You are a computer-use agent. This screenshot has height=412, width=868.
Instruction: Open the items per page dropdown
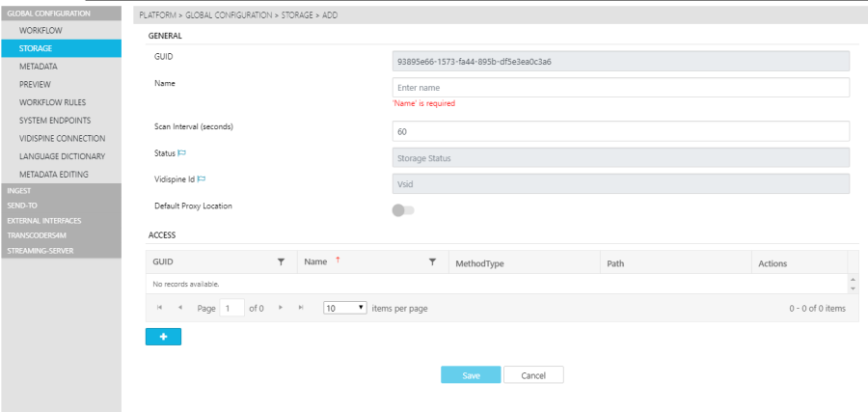coord(344,308)
